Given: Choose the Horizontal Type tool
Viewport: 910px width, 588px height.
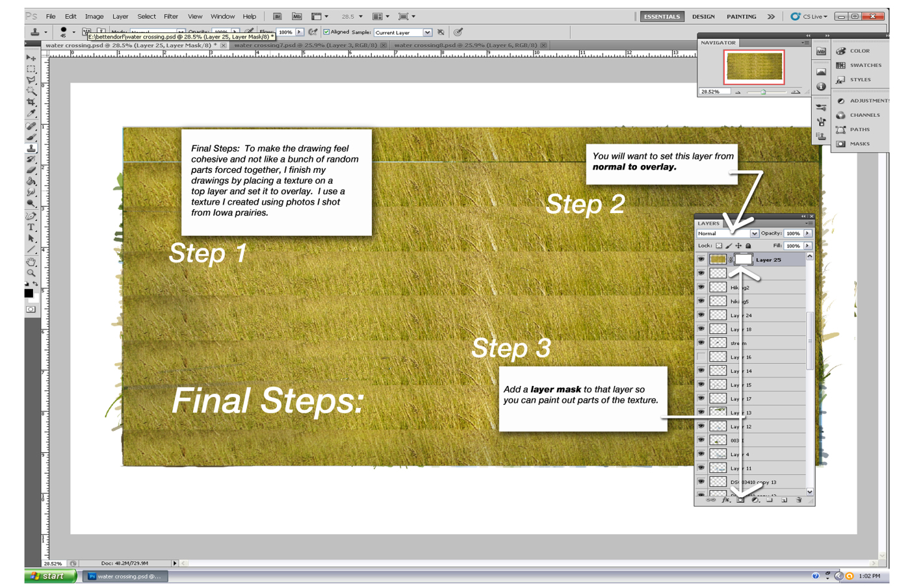Looking at the screenshot, I should coord(31,227).
